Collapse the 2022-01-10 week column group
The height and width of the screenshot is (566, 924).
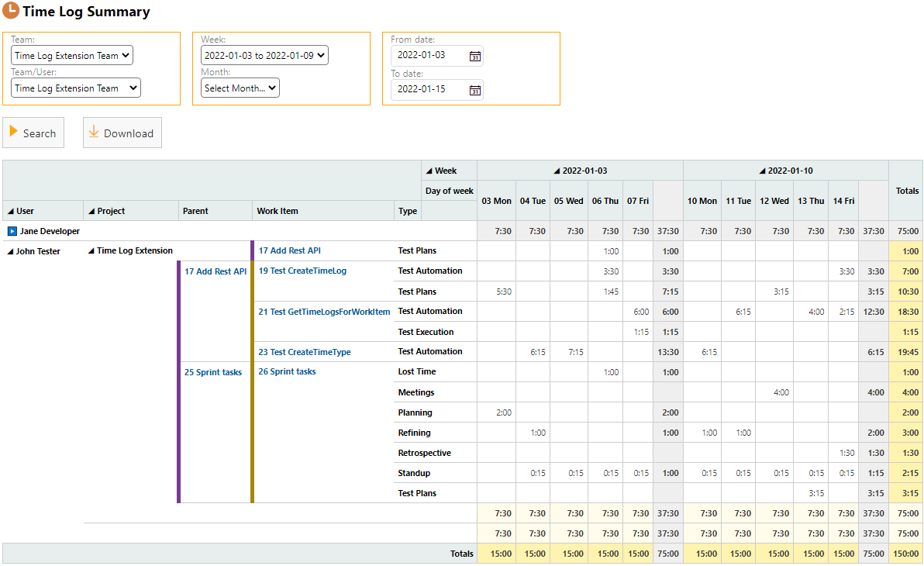762,171
